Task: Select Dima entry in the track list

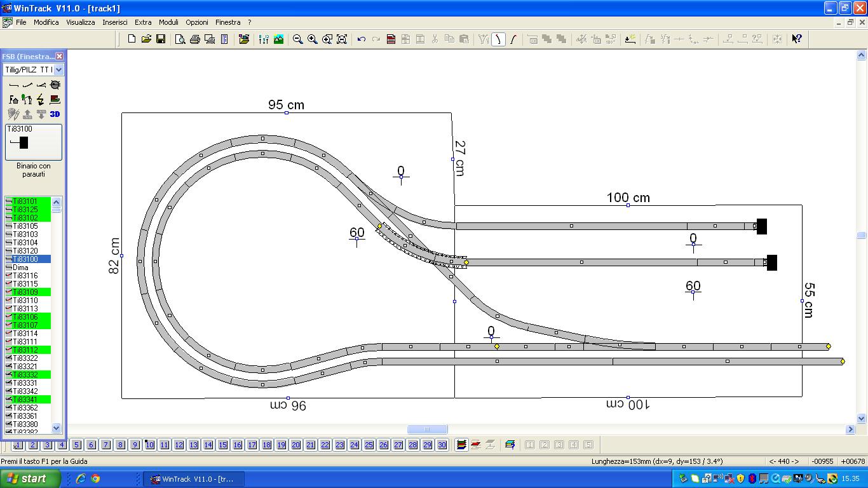Action: click(x=28, y=268)
